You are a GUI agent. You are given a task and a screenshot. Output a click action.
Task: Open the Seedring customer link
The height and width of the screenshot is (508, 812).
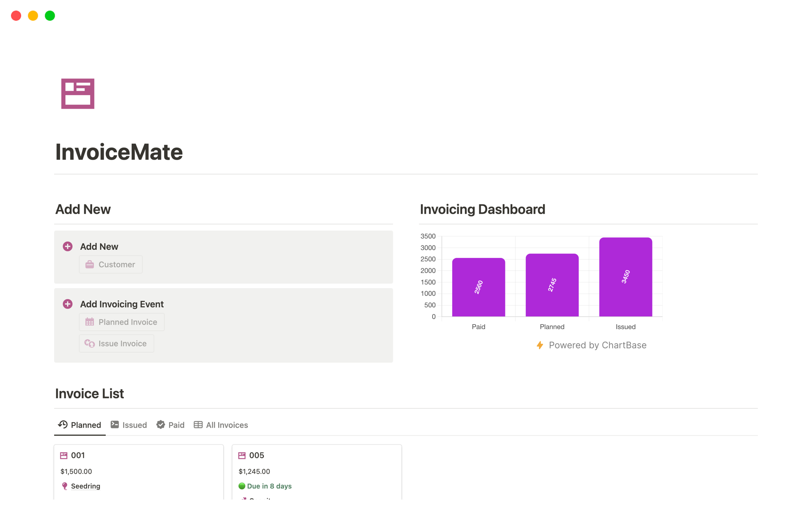coord(85,486)
